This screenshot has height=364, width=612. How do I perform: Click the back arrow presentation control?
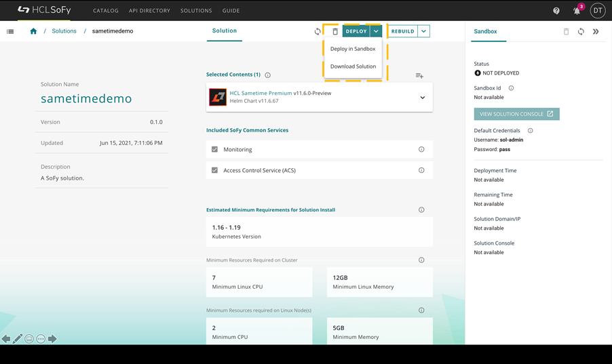[6, 339]
